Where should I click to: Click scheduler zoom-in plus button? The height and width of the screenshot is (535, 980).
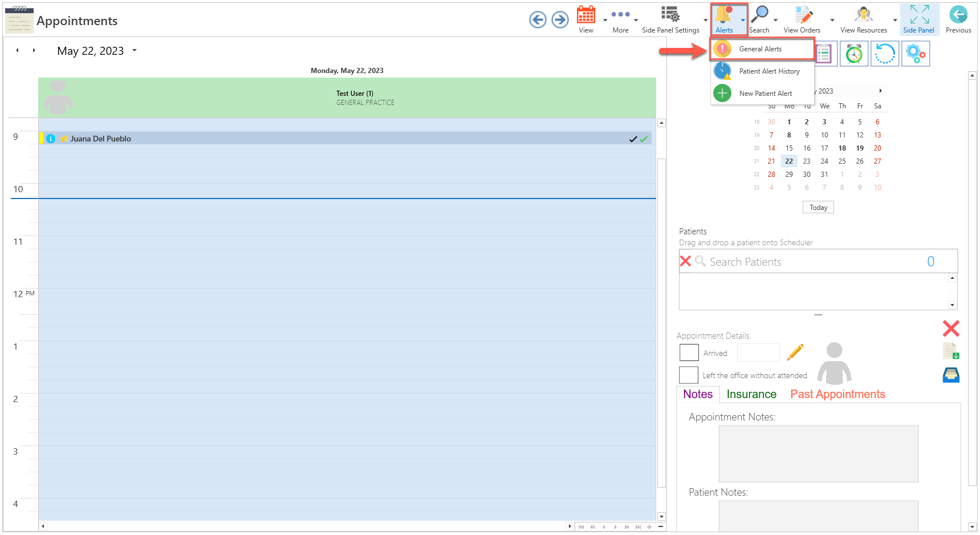[649, 526]
